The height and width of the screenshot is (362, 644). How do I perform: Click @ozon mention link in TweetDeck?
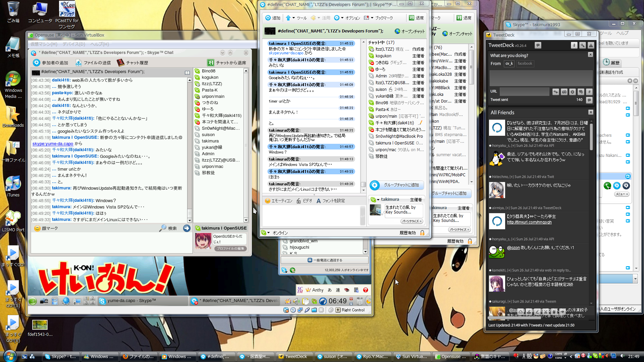(513, 248)
